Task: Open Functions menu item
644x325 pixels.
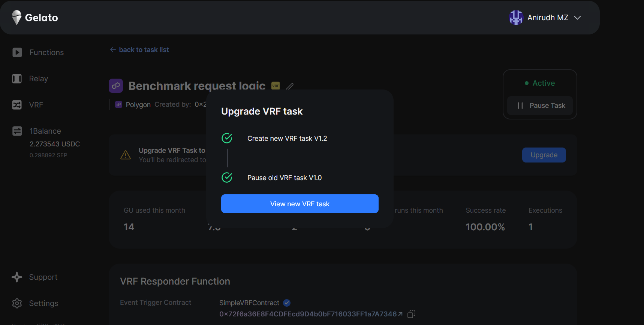Action: tap(46, 52)
